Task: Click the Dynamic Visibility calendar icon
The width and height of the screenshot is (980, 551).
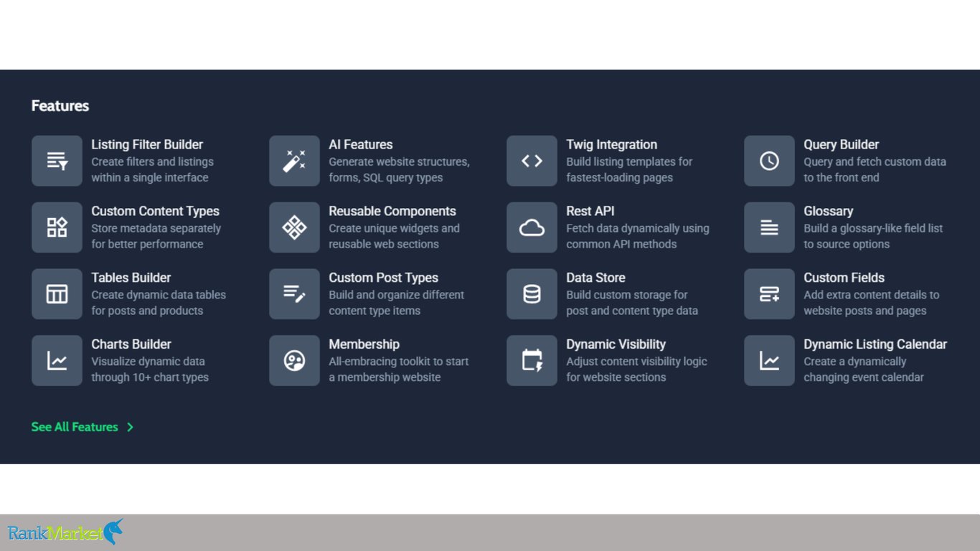Action: coord(532,361)
